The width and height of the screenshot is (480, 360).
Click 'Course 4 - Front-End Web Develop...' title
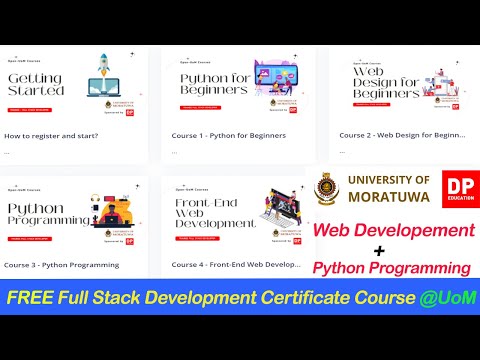click(x=236, y=265)
